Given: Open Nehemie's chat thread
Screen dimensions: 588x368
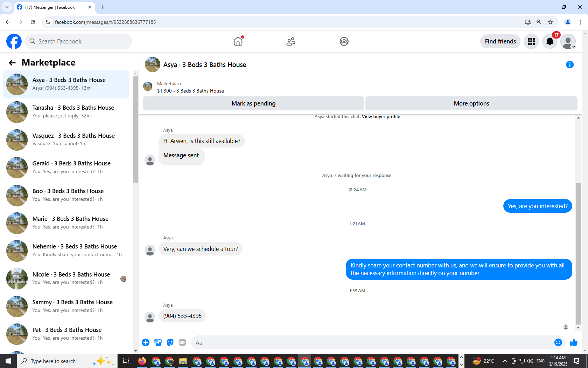Looking at the screenshot, I should (x=66, y=251).
